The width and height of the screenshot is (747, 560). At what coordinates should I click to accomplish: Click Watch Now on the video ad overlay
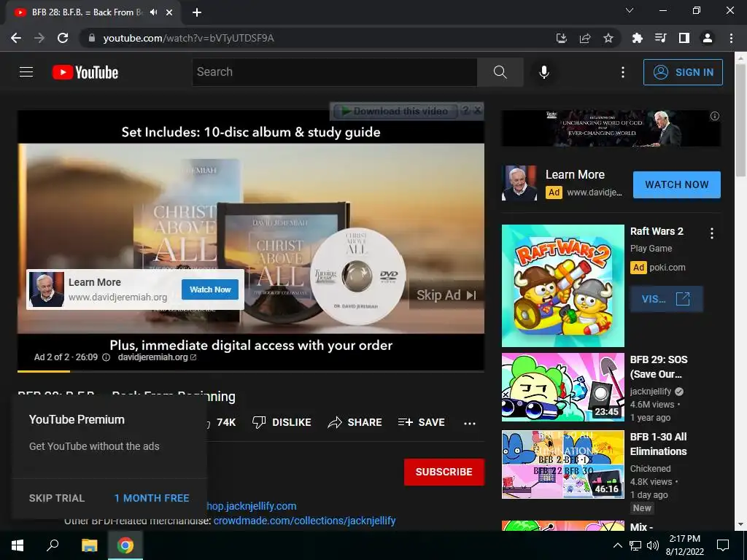pos(210,289)
